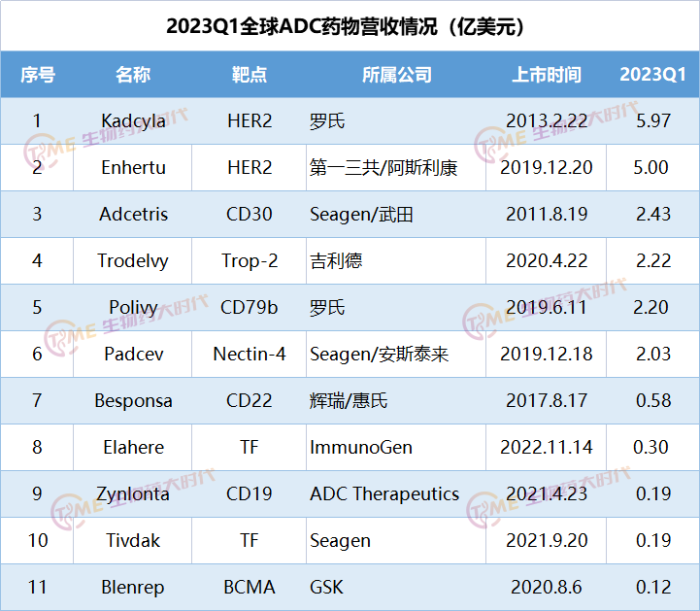Click the Polivy name cell

[133, 307]
